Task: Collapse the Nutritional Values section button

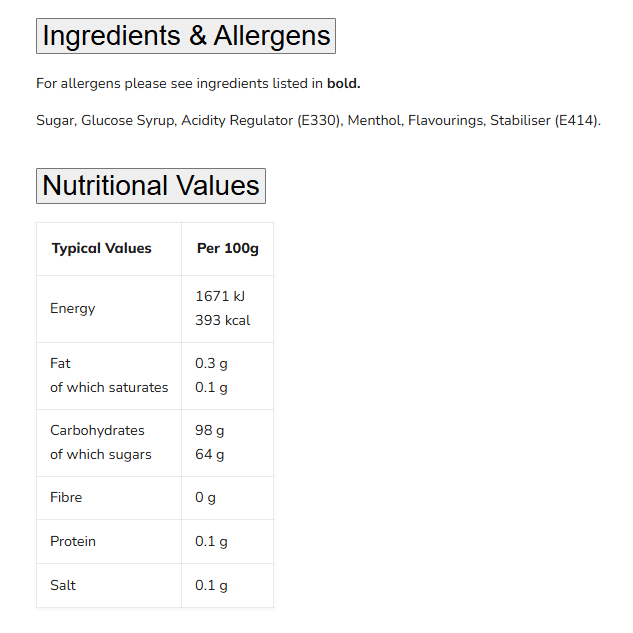Action: point(151,186)
